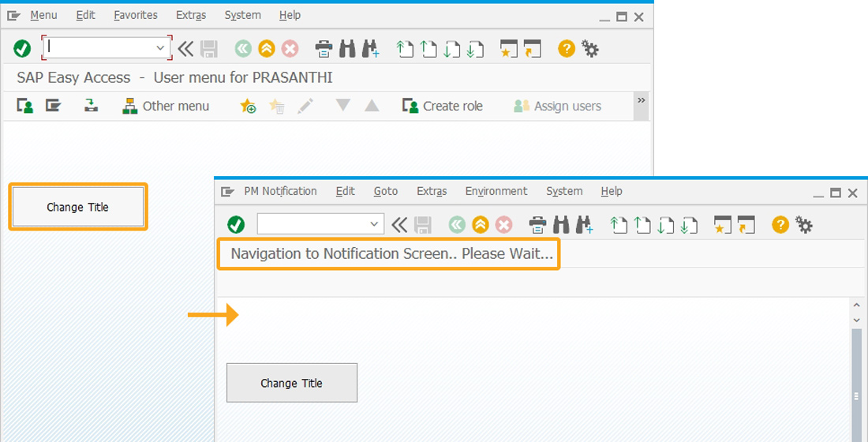Click Change Title button in SAP Easy Access window
This screenshot has height=442, width=868.
click(78, 207)
